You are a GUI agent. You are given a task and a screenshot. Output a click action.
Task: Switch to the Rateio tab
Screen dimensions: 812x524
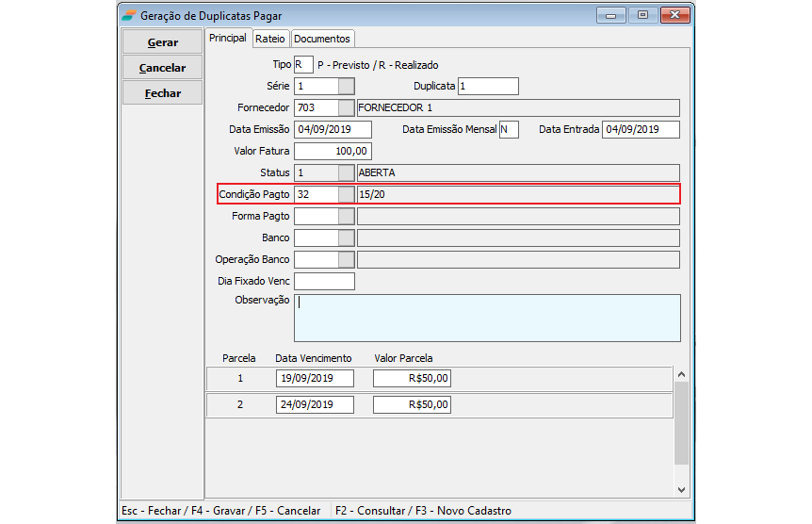click(x=269, y=39)
